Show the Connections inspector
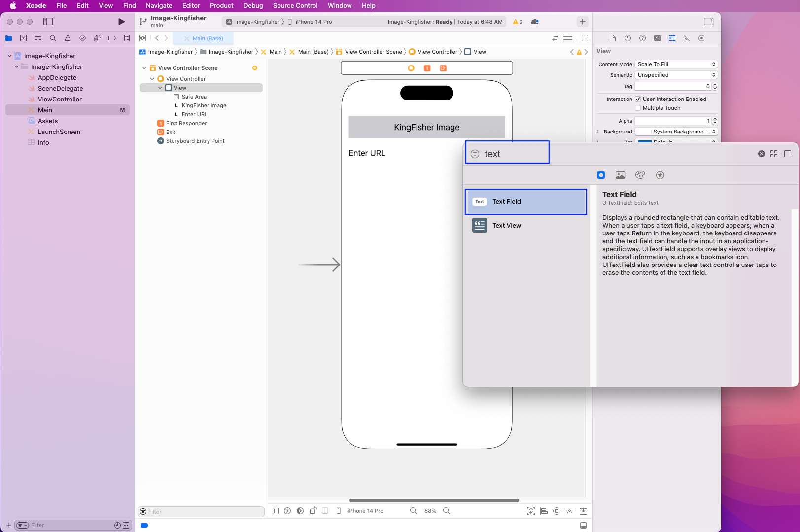The image size is (800, 532). tap(701, 38)
